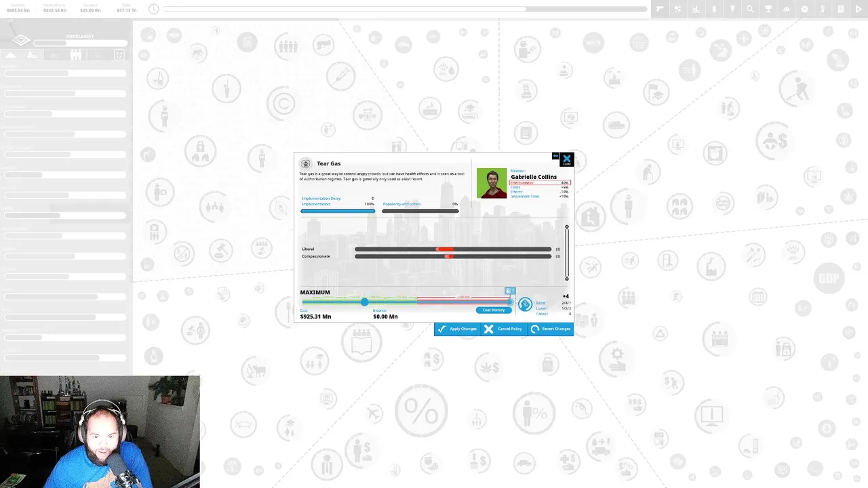Select the people group tab in left panel
868x488 pixels.
click(x=76, y=56)
